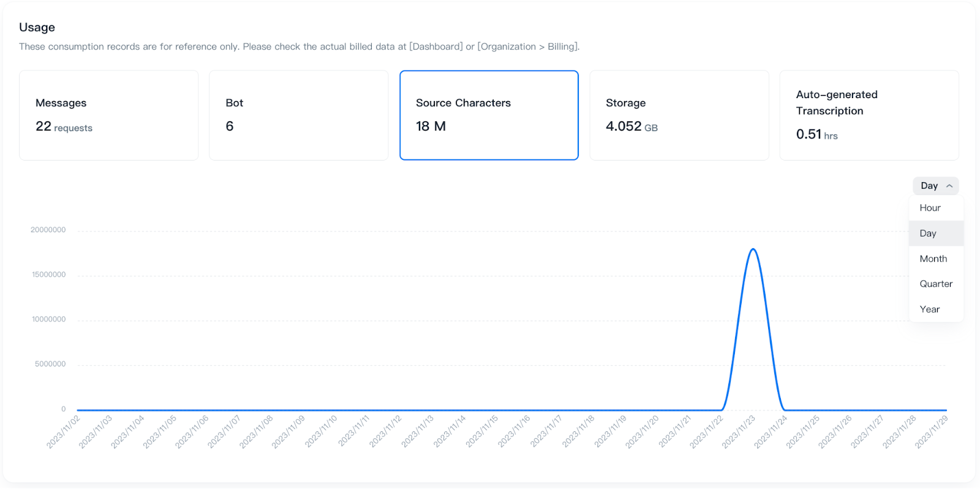Screen dimensions: 980x489
Task: Click the 20000000 y-axis label
Action: click(48, 230)
